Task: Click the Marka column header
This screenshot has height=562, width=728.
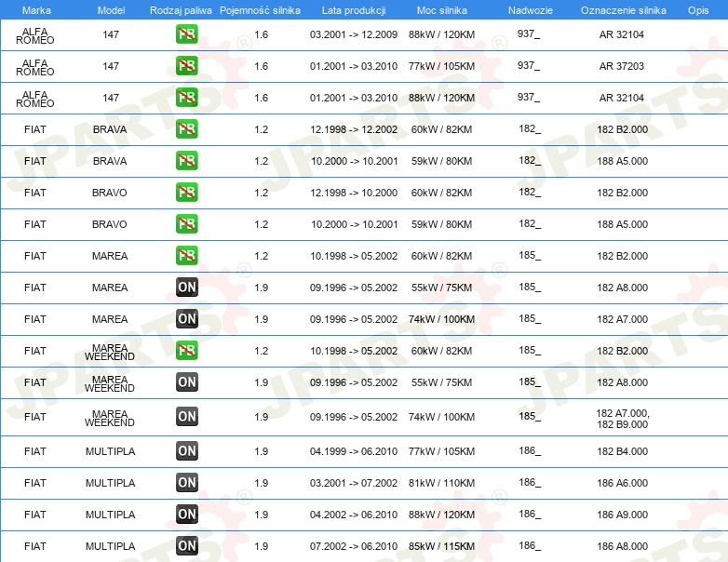Action: pos(36,10)
